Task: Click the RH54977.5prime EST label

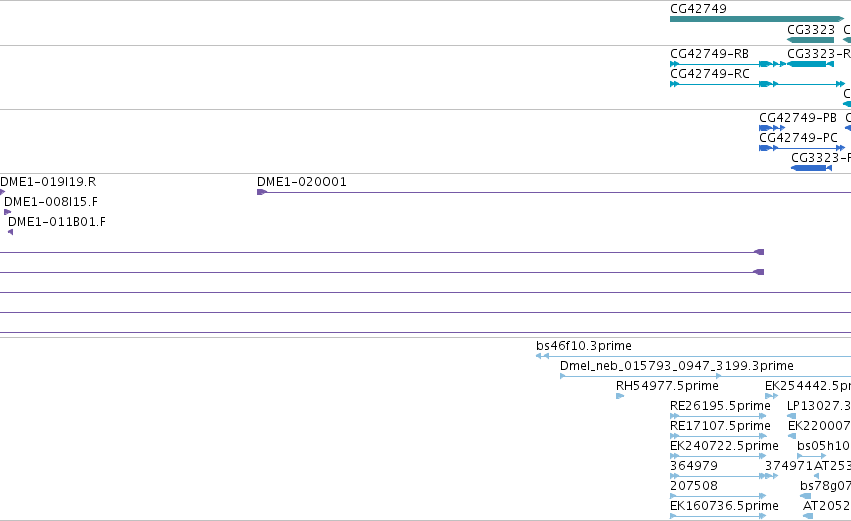Action: point(667,386)
